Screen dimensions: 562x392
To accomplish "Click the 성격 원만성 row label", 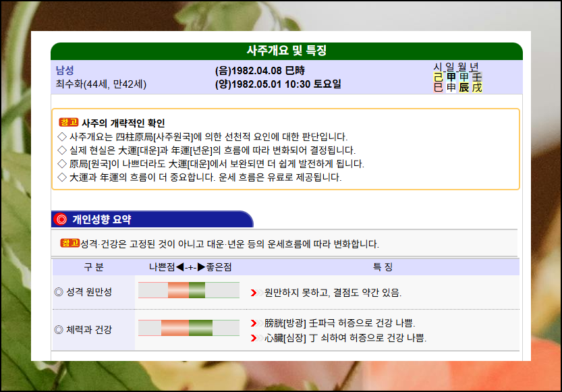I will (x=89, y=292).
